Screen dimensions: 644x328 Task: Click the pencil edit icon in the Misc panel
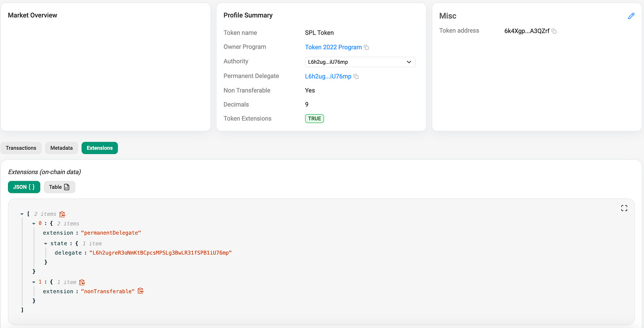click(631, 16)
